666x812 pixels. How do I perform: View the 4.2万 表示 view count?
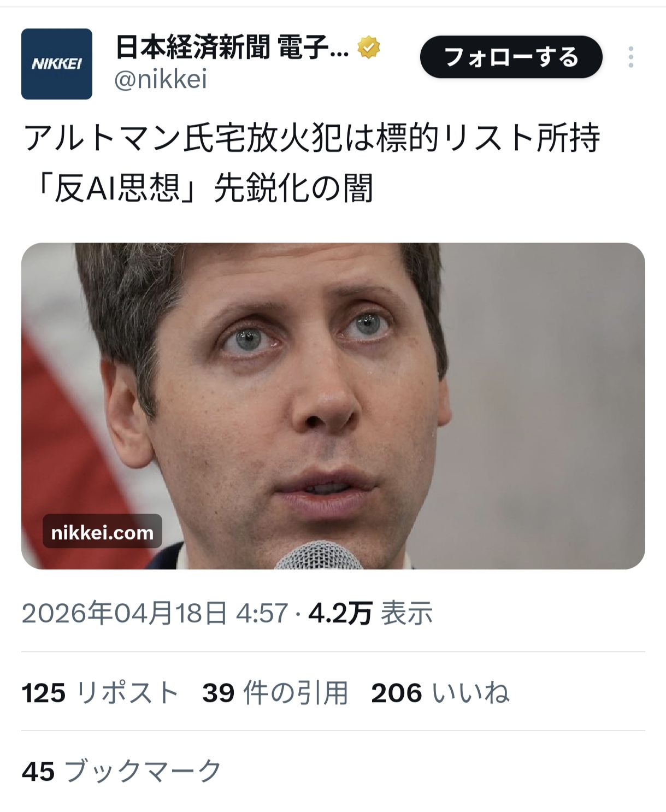pos(370,613)
